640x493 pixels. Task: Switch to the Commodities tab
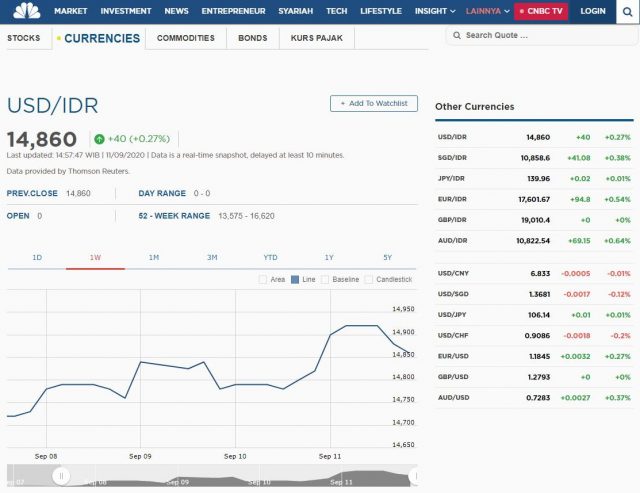click(186, 38)
